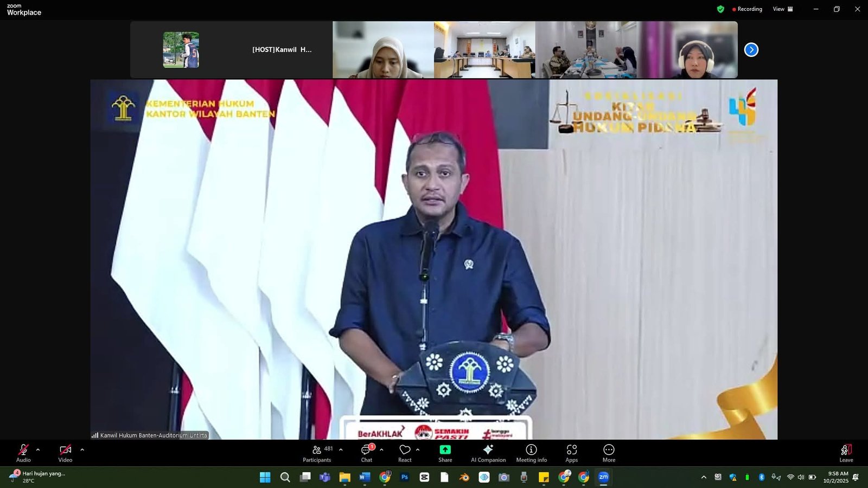Unmute the Audio microphone
The height and width of the screenshot is (488, 868).
click(x=23, y=453)
